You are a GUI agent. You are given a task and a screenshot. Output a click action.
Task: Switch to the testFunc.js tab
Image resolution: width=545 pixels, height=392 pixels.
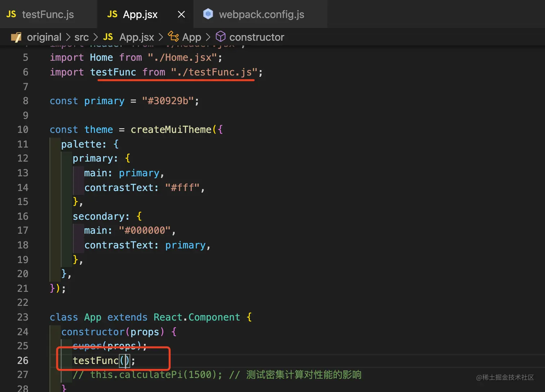tap(48, 14)
